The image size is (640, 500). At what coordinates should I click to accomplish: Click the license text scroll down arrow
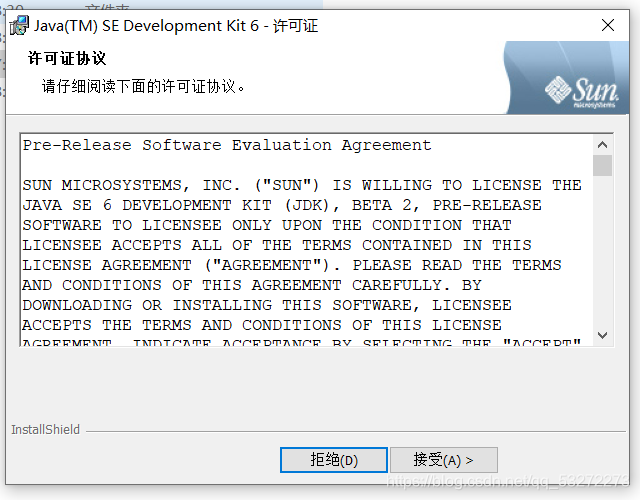coord(602,335)
